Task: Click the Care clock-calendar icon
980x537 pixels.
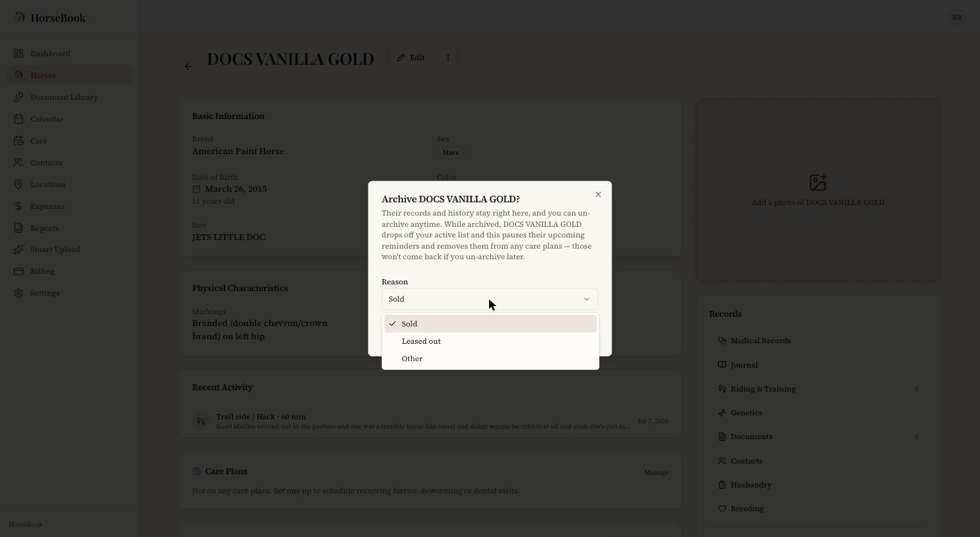Action: coord(19,141)
